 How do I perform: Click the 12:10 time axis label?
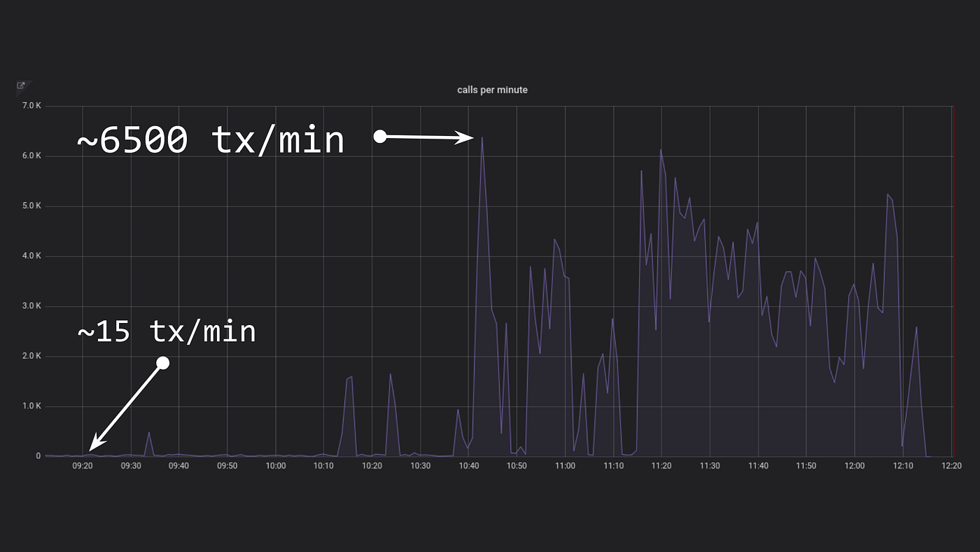pyautogui.click(x=903, y=466)
